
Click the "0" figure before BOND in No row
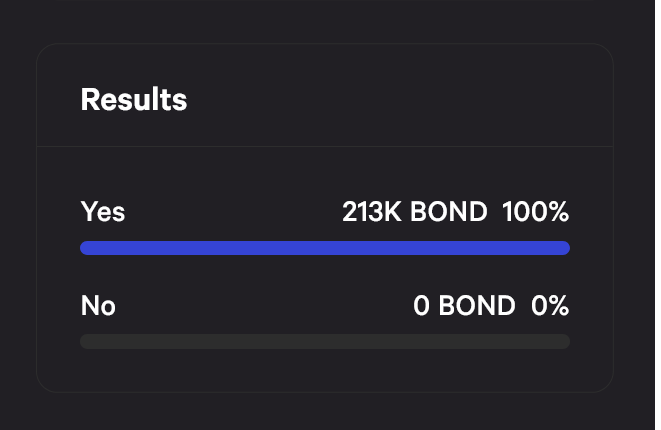pos(421,306)
